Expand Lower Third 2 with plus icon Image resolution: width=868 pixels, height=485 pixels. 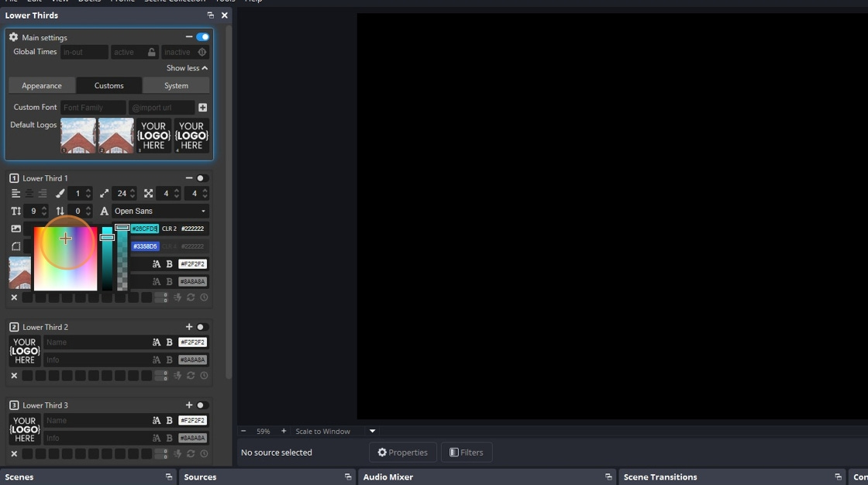(x=189, y=327)
